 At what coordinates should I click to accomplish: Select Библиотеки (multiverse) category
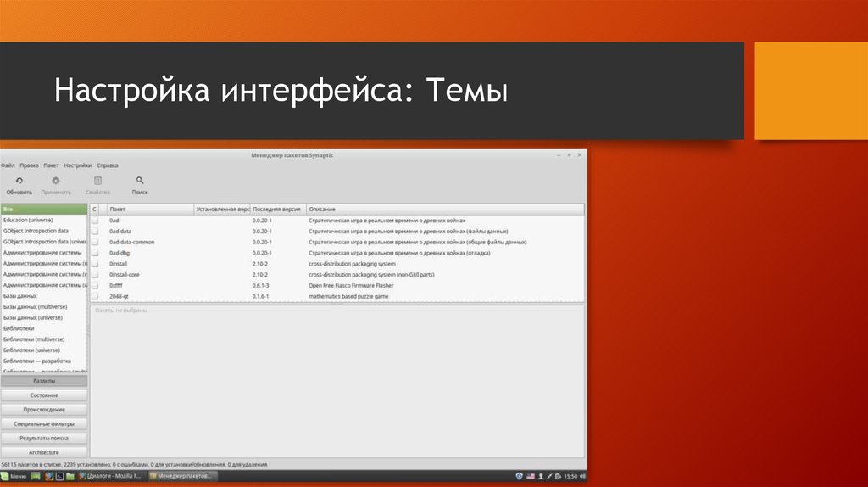point(44,339)
